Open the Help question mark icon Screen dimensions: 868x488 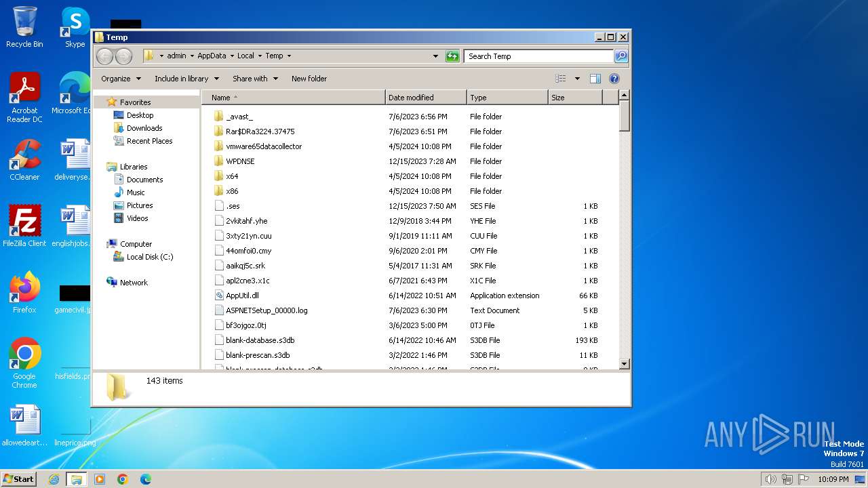(614, 79)
